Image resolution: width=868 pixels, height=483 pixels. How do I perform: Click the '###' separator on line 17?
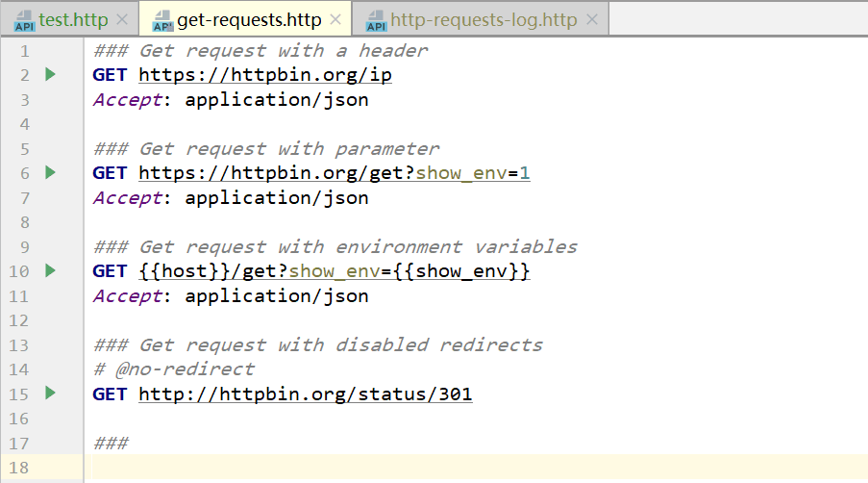[x=112, y=444]
